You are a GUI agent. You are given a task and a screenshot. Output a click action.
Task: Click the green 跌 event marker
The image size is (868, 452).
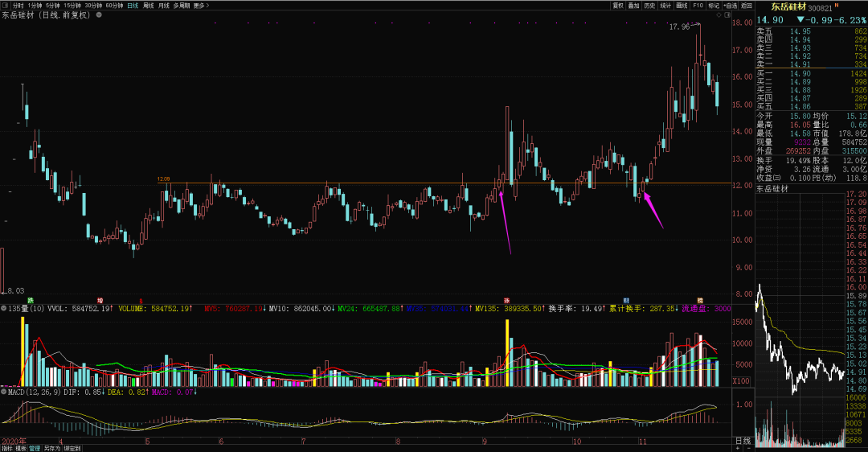(x=31, y=300)
